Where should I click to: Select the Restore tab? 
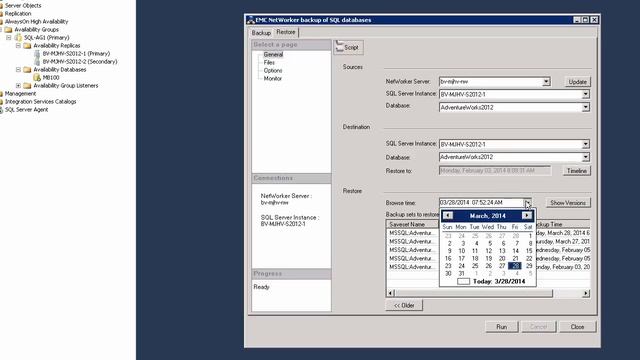pyautogui.click(x=286, y=32)
